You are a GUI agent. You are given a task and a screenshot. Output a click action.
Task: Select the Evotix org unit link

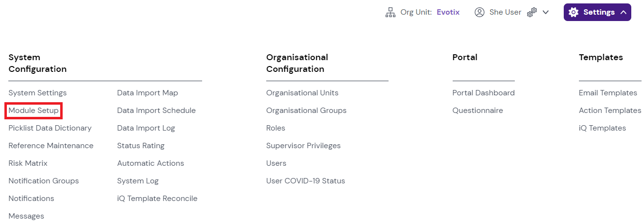448,12
